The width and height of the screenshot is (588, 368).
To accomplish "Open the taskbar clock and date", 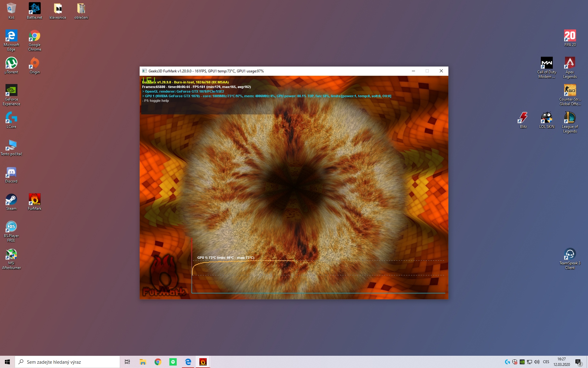I will click(x=561, y=362).
